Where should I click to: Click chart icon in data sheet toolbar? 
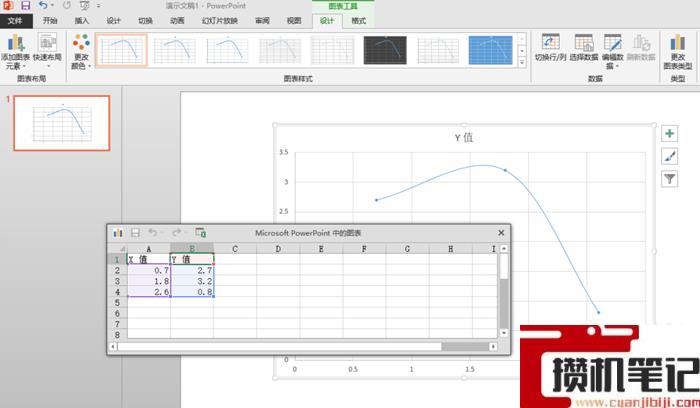click(x=117, y=233)
